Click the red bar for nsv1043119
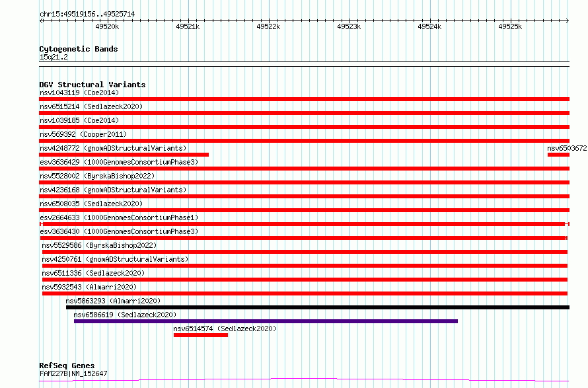 304,99
